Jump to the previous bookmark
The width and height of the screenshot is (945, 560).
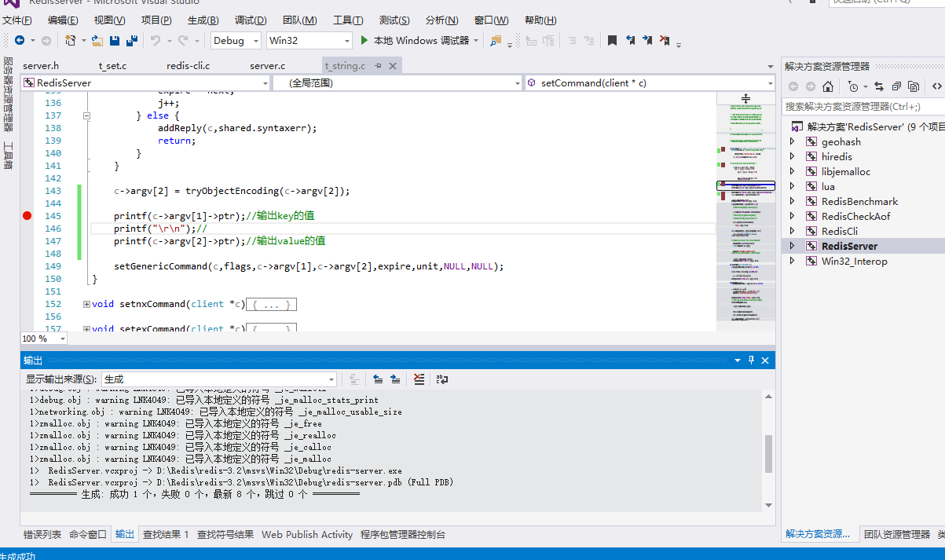pos(630,40)
